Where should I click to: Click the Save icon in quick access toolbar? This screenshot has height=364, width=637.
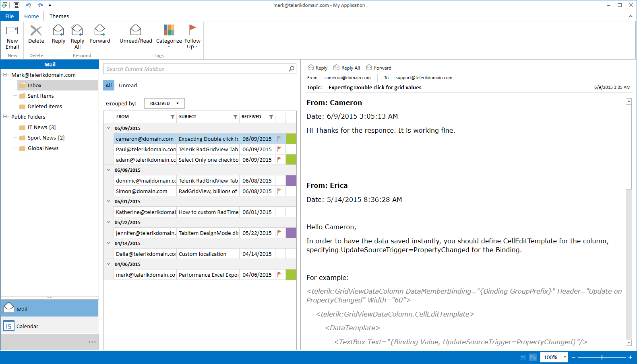(17, 5)
